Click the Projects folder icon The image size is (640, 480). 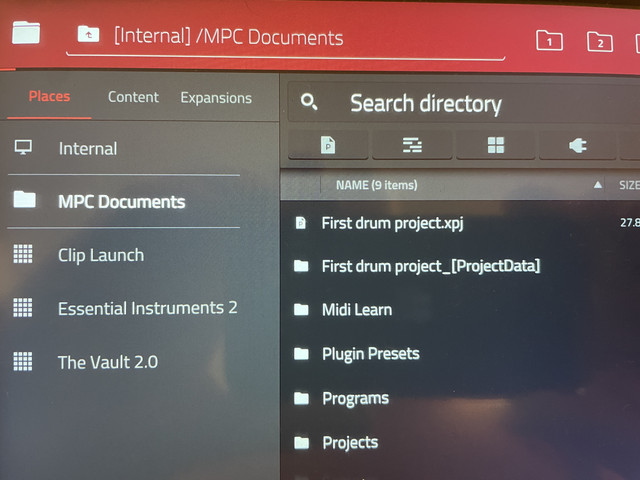click(302, 442)
